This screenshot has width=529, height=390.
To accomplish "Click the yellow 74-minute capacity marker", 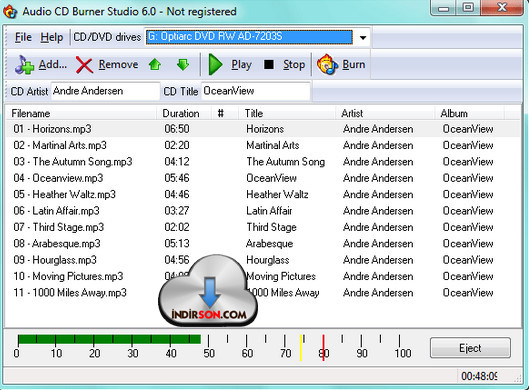I will pyautogui.click(x=301, y=347).
